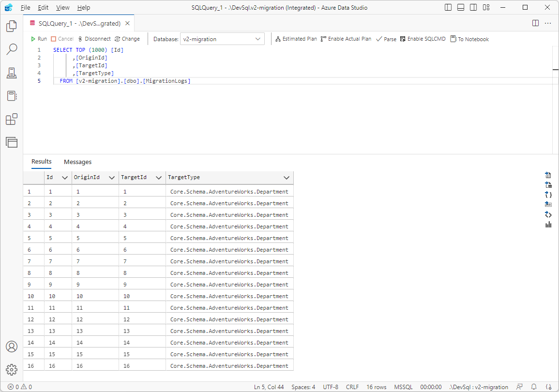Click CRLF line ending in the status bar
Image resolution: width=559 pixels, height=392 pixels.
coord(352,387)
